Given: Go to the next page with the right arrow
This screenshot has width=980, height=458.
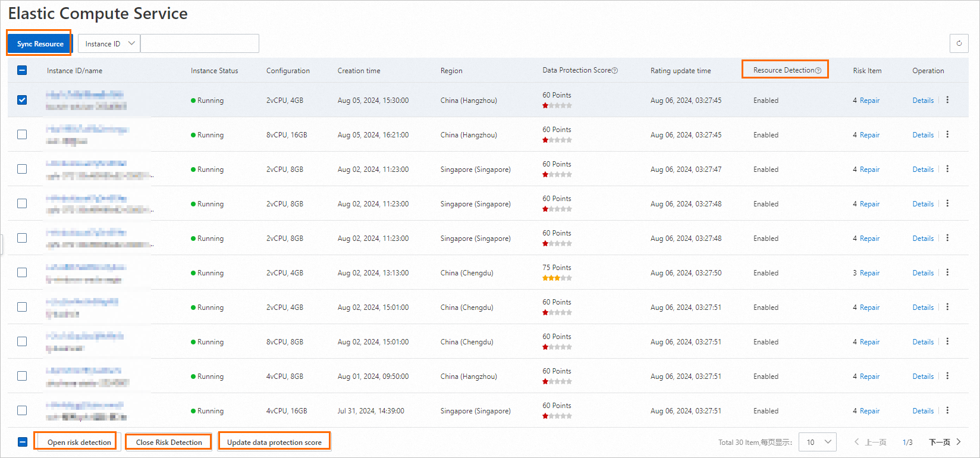Looking at the screenshot, I should (959, 442).
